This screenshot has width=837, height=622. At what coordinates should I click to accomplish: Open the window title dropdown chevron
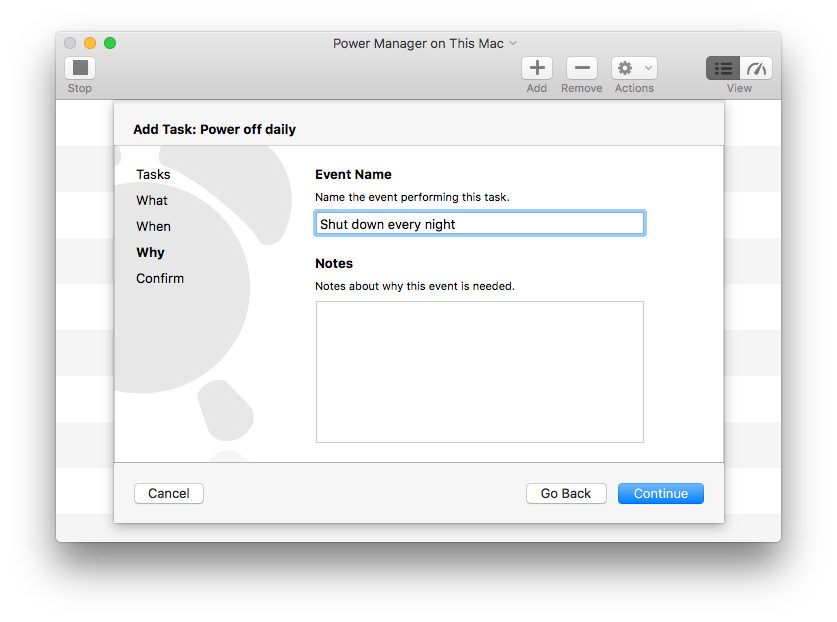513,43
